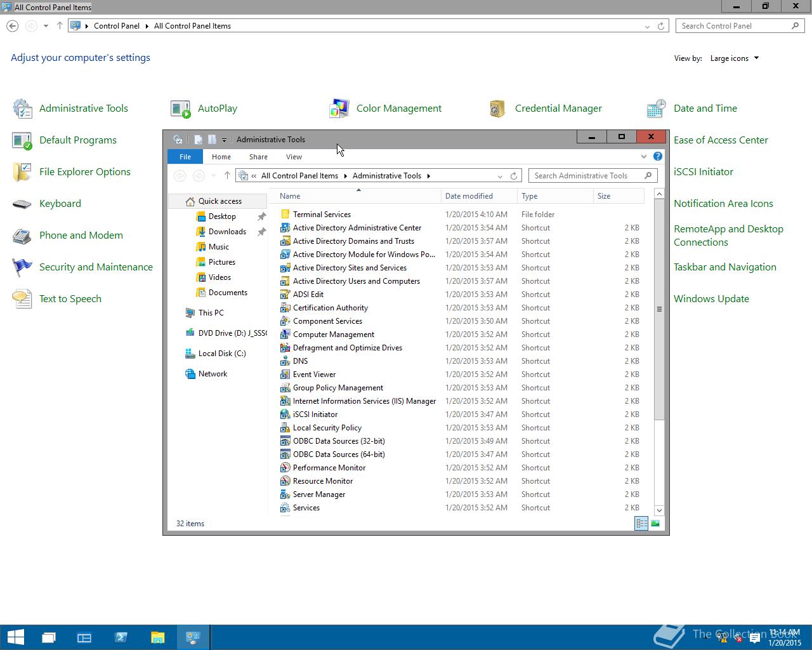
Task: Sort by Date modified column header
Action: pos(479,196)
